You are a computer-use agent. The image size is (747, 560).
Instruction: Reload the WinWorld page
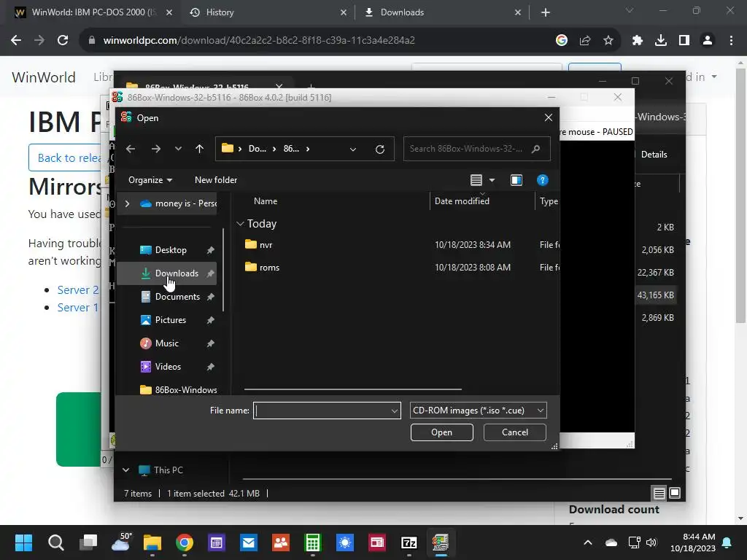(63, 41)
